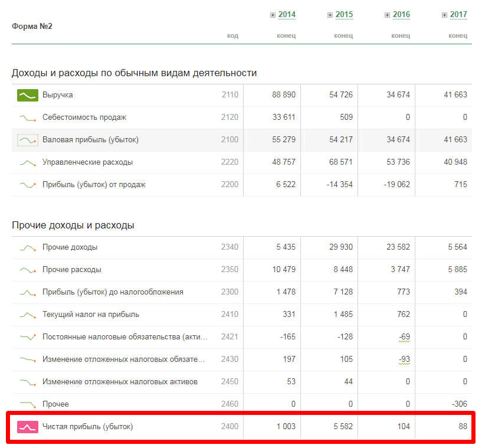Screen dimensions: 482x448
Task: Click the Управленческие расходы sparkline icon
Action: 28,163
